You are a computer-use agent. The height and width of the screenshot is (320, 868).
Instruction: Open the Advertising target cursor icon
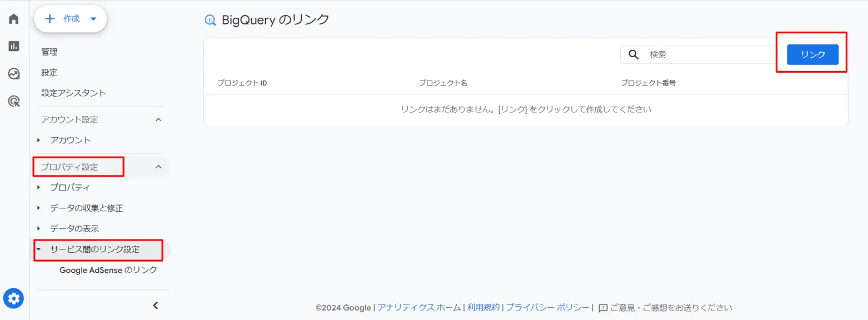click(14, 101)
